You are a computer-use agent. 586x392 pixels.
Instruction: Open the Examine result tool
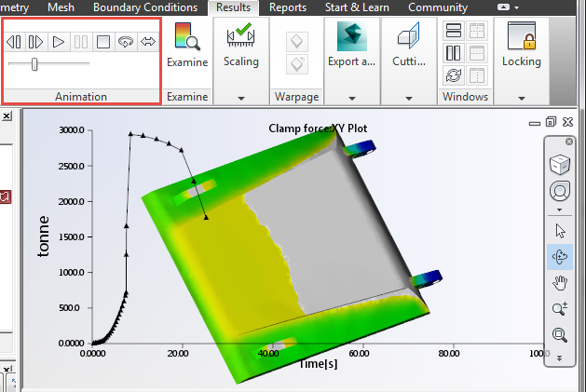click(187, 45)
